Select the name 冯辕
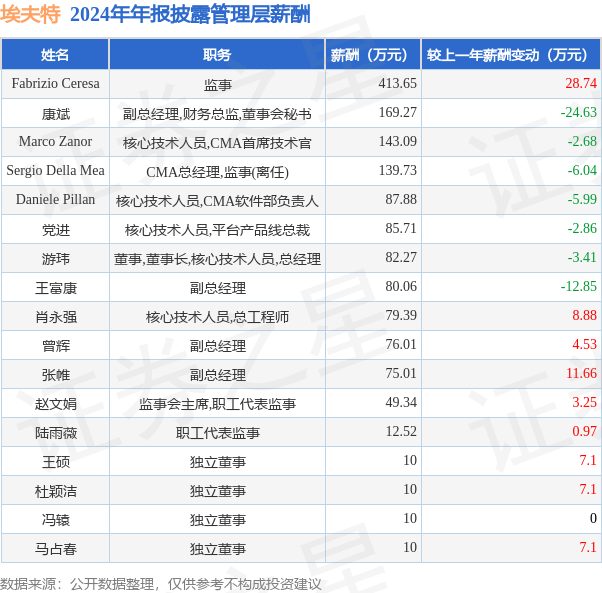The image size is (602, 593). point(55,520)
